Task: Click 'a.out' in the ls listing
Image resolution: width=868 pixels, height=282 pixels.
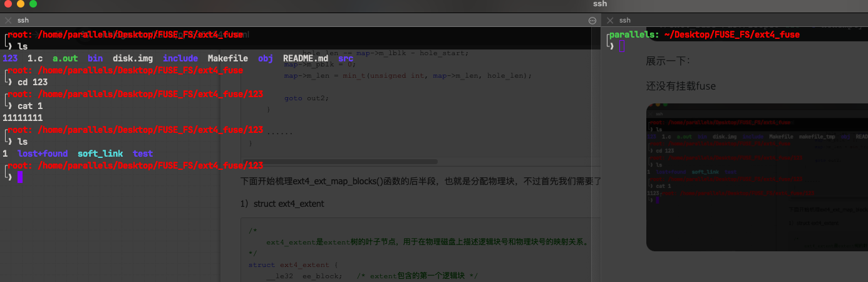Action: click(65, 58)
